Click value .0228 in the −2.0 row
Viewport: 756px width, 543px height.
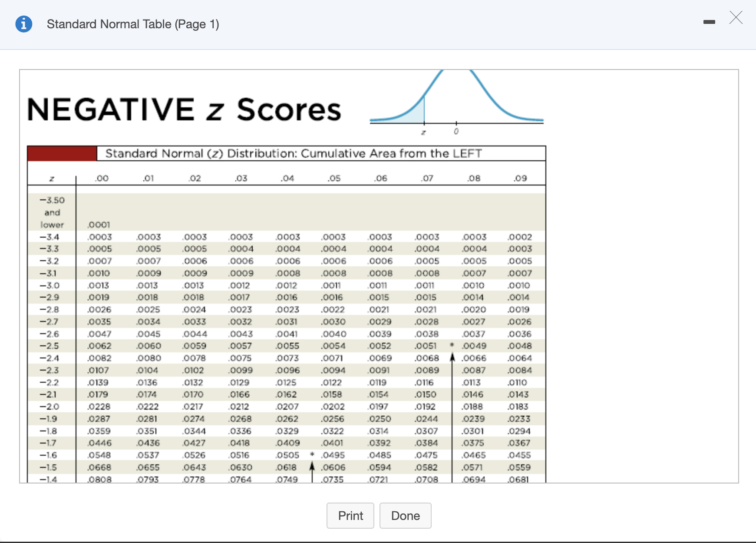99,407
